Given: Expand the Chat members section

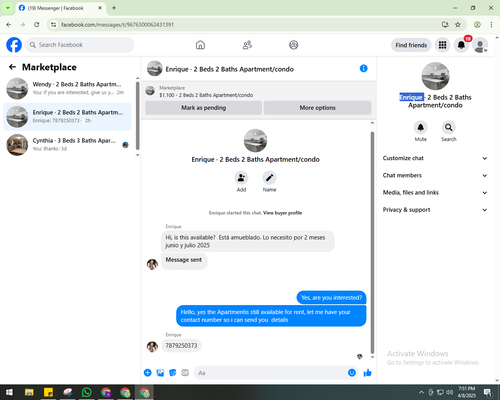Looking at the screenshot, I should tap(435, 175).
